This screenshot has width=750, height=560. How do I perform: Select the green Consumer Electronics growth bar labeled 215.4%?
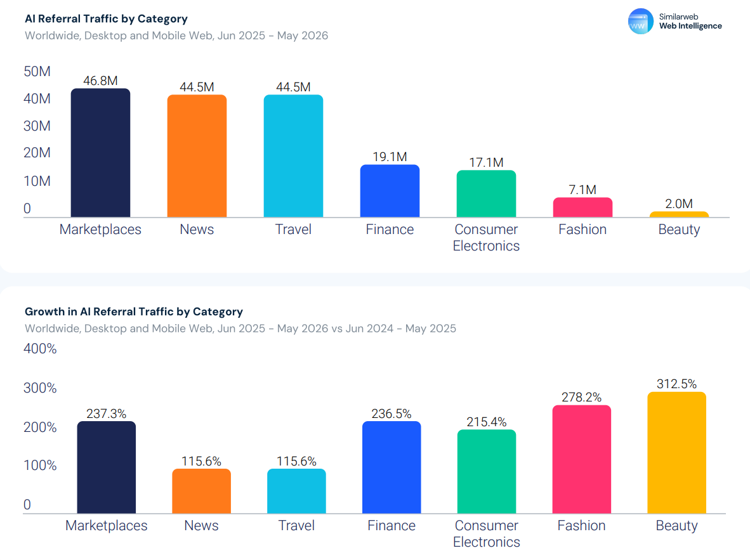[x=487, y=471]
